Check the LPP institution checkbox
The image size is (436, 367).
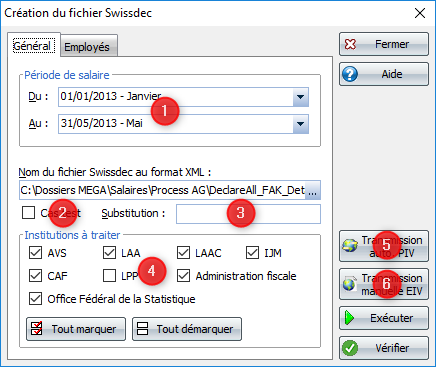(109, 276)
